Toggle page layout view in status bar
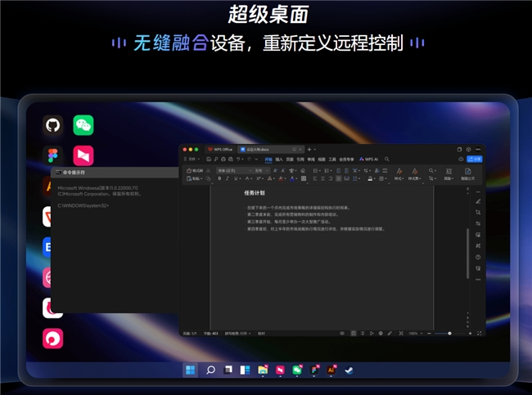532x395 pixels. pyautogui.click(x=352, y=334)
